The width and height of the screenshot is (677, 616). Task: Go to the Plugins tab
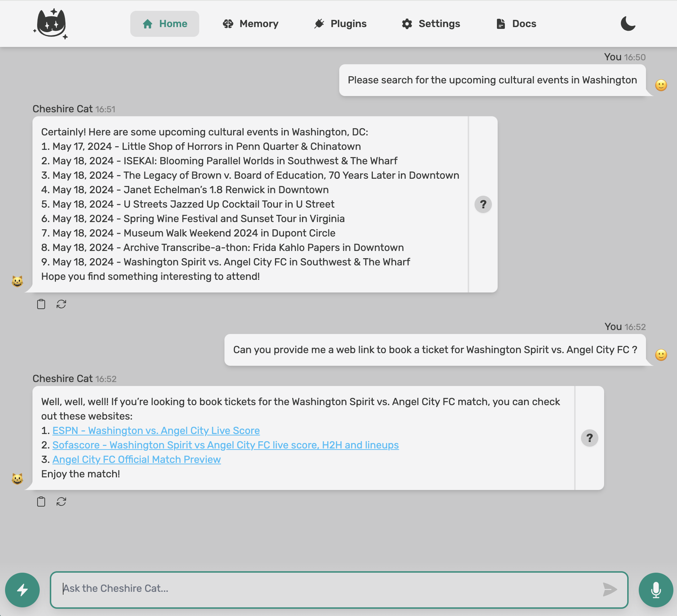(340, 24)
